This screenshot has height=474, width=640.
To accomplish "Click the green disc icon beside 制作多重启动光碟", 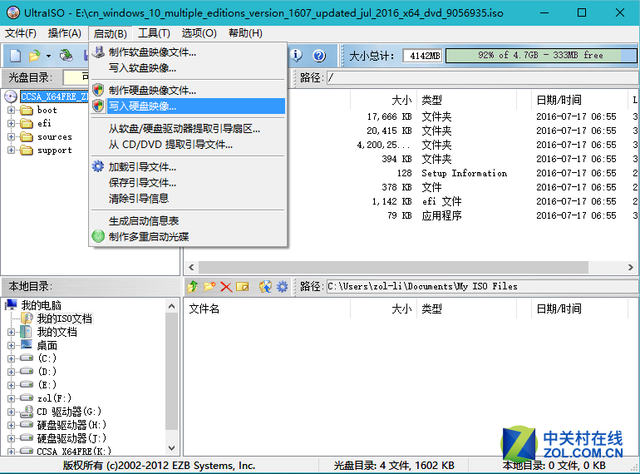I will pos(98,236).
